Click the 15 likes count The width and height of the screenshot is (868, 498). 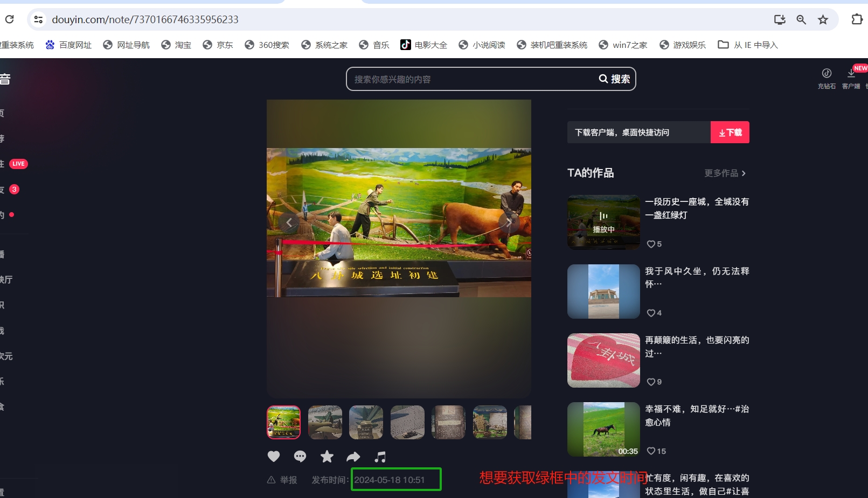point(656,451)
